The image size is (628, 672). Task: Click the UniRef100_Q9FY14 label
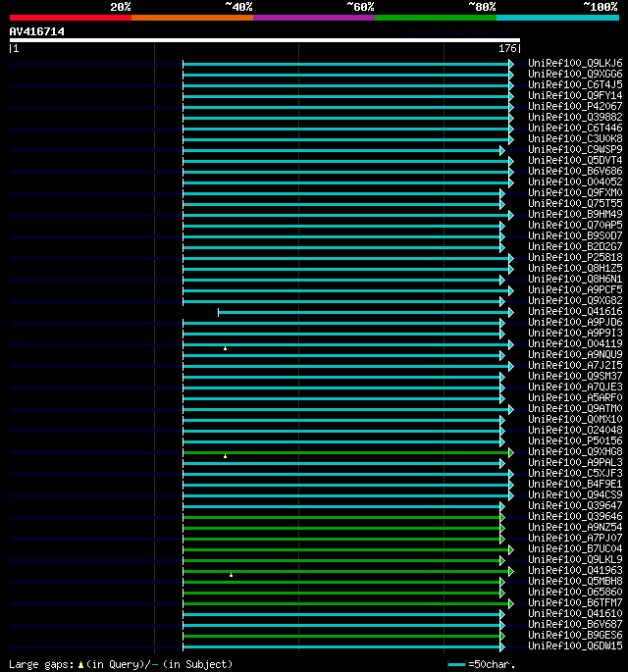click(x=575, y=95)
